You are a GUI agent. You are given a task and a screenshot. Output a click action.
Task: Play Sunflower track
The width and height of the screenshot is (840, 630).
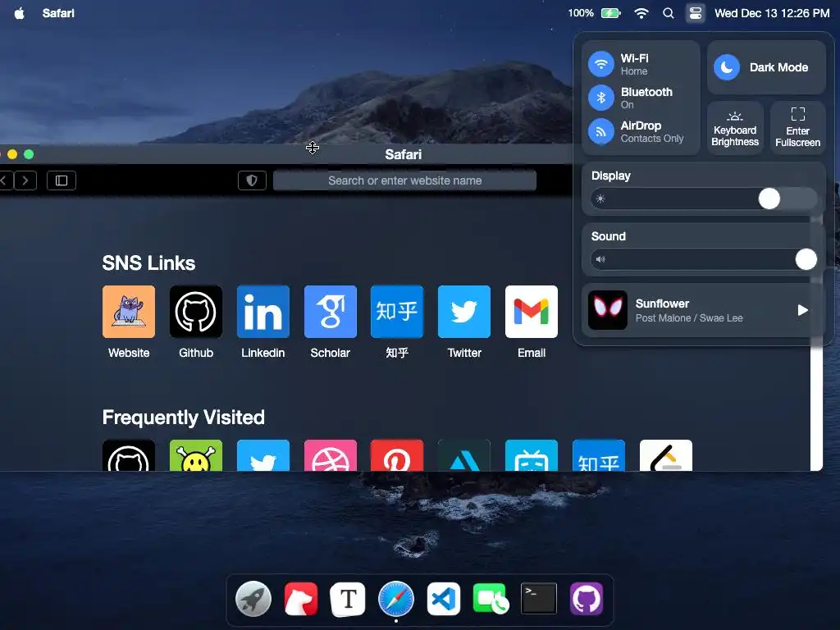[x=802, y=310]
